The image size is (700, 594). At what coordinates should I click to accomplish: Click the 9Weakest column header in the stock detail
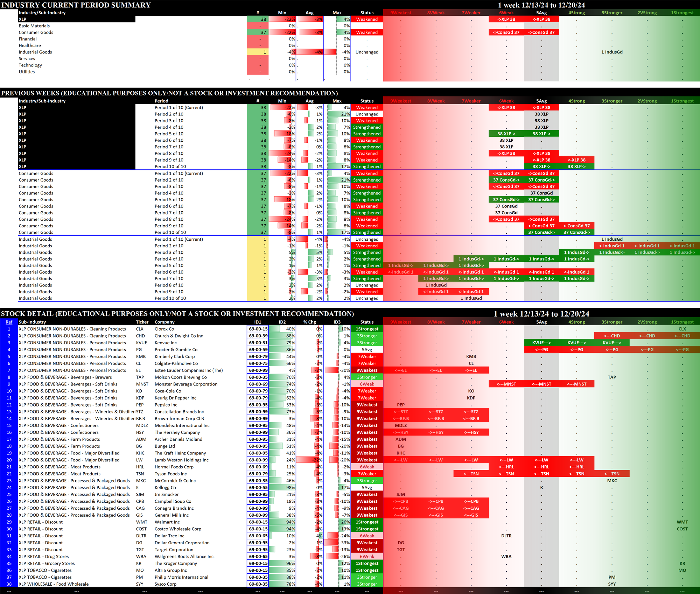[401, 322]
